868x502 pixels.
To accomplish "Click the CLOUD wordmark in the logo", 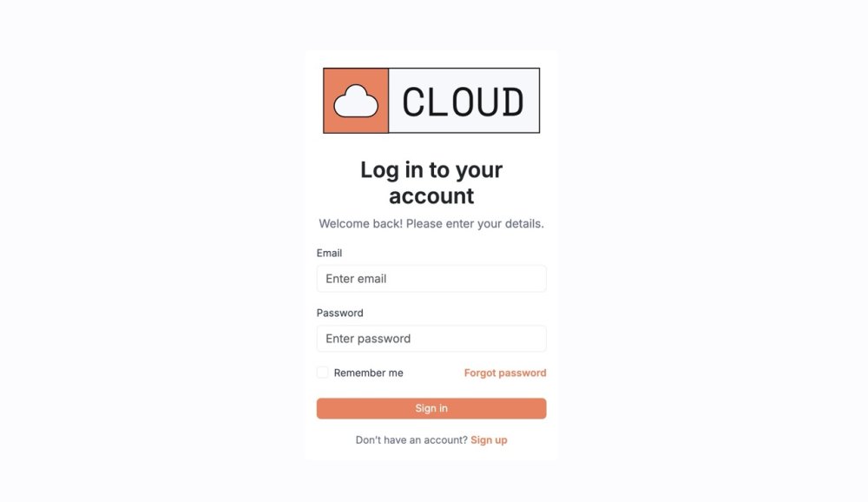I will click(x=463, y=102).
